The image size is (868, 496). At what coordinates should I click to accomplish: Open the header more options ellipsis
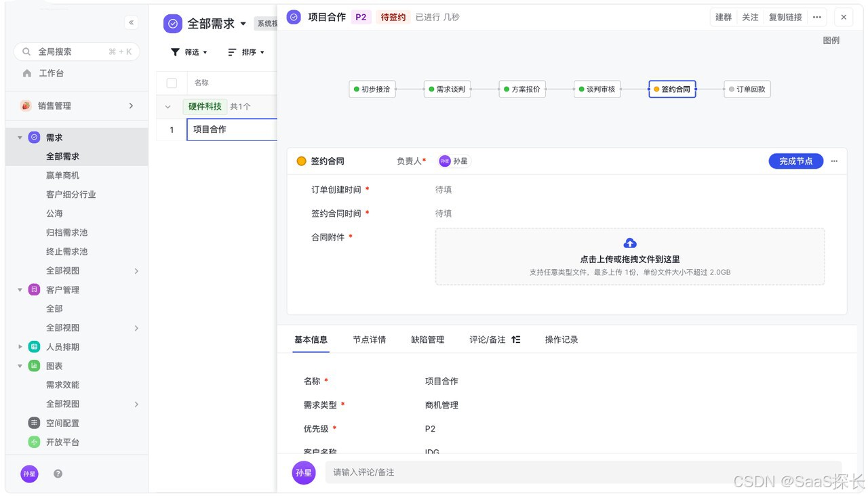click(816, 17)
